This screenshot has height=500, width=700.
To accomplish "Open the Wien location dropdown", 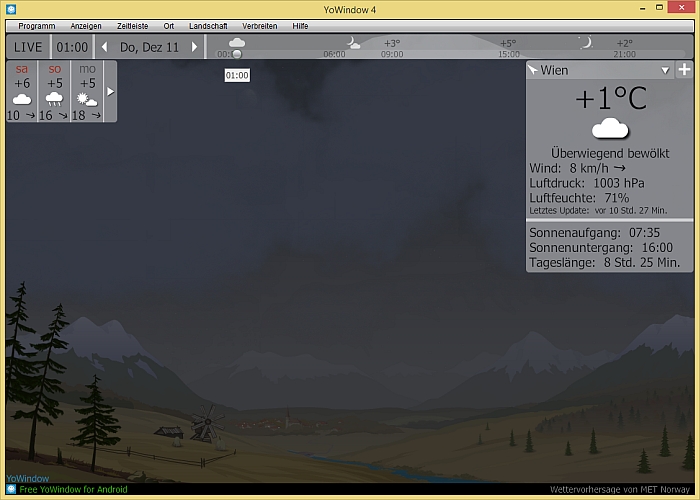I will tap(665, 70).
